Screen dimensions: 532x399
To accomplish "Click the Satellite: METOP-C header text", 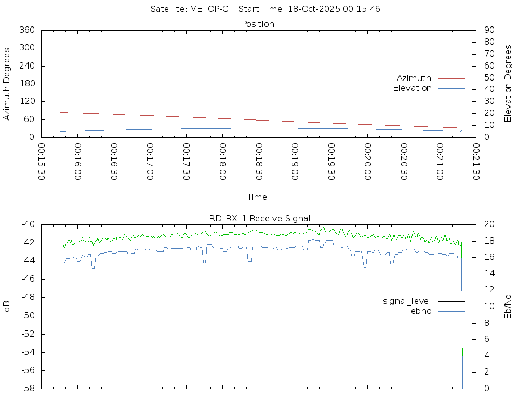I will point(189,9).
